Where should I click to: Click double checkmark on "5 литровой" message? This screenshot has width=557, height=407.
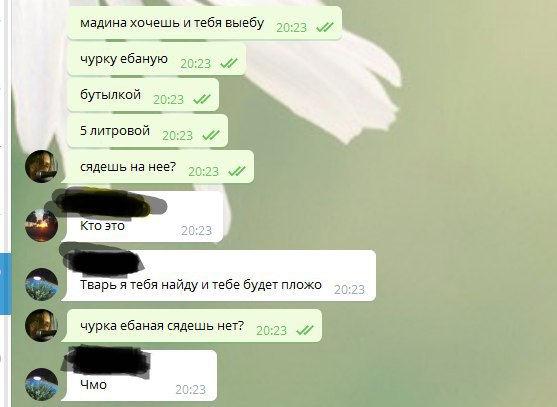(x=211, y=135)
